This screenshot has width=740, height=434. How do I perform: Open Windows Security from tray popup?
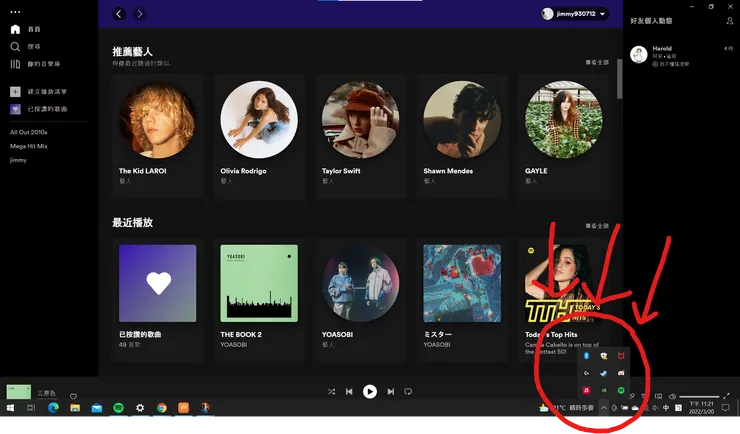click(x=604, y=356)
